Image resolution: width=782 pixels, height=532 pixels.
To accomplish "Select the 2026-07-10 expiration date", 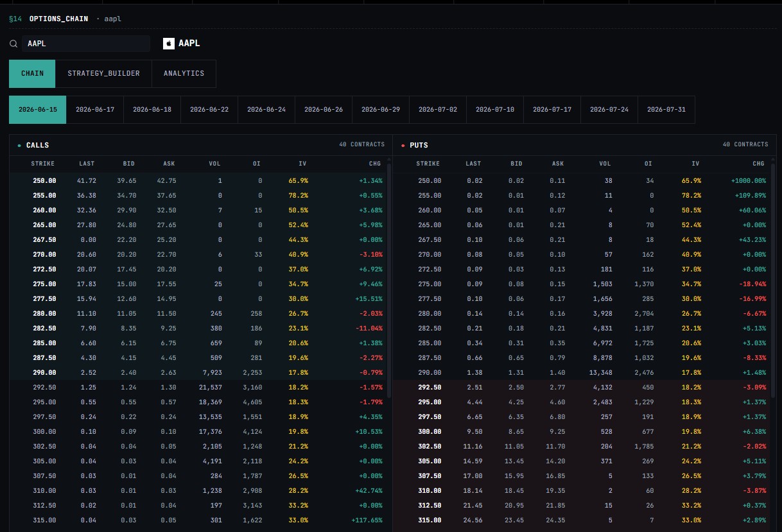I will pyautogui.click(x=495, y=110).
